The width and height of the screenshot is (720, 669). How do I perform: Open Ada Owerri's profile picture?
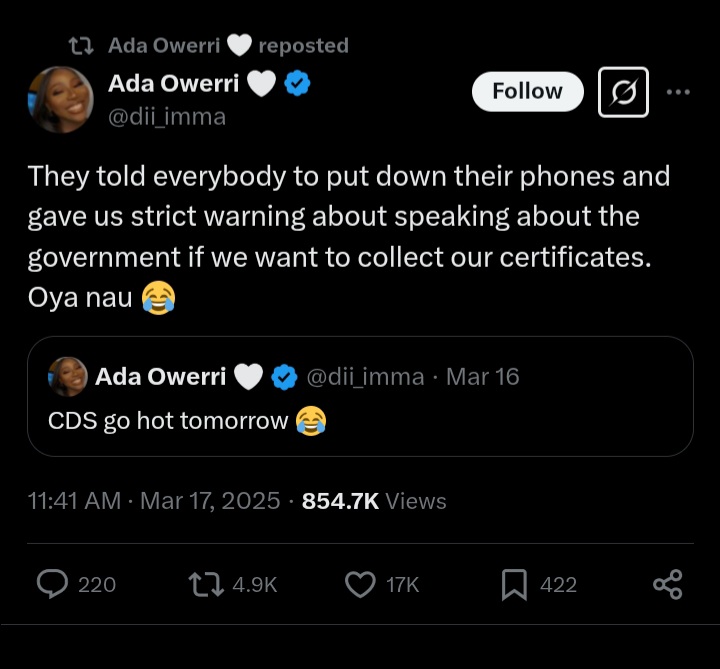[x=61, y=100]
